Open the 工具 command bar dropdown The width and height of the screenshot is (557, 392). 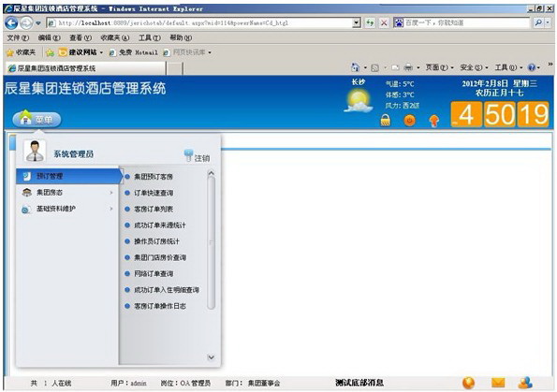pos(508,67)
